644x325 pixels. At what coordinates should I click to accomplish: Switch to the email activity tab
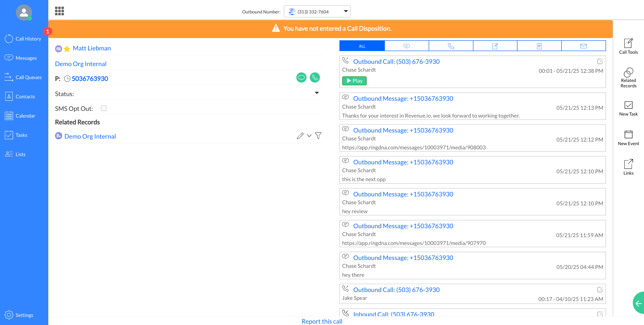click(x=583, y=46)
